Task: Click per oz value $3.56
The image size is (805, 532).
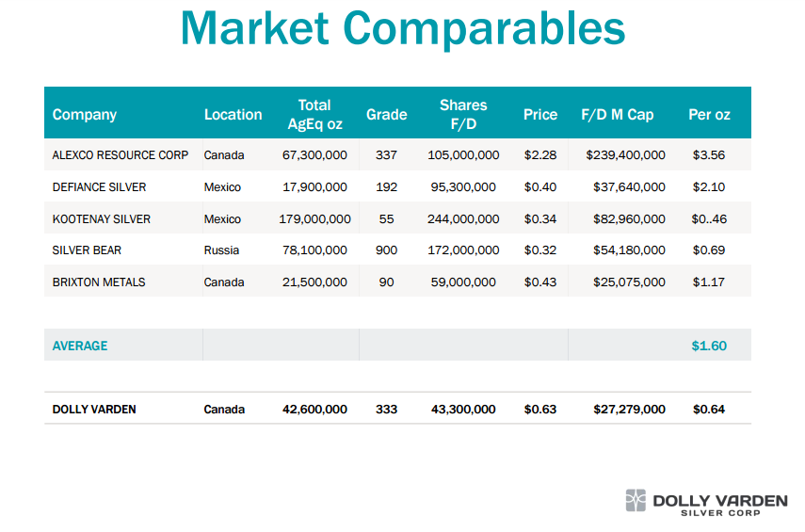Action: pos(709,155)
